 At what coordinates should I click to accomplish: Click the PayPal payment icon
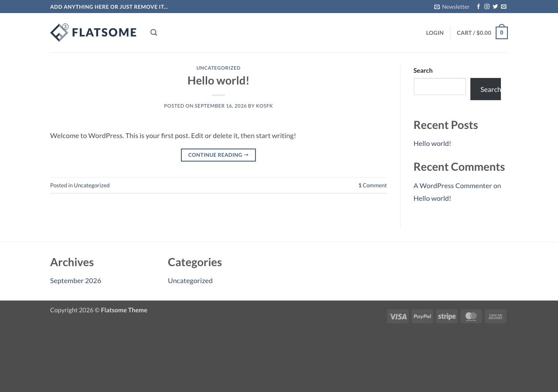tap(422, 316)
